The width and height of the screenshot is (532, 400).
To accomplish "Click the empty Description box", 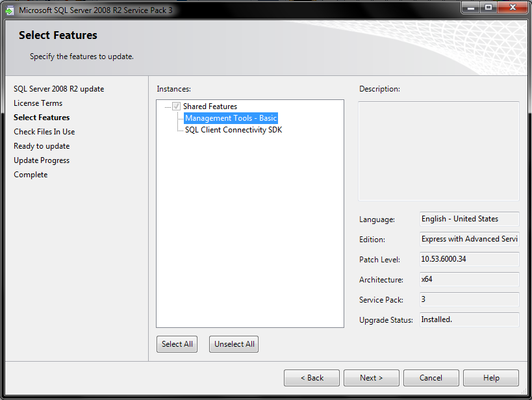I will (438, 151).
